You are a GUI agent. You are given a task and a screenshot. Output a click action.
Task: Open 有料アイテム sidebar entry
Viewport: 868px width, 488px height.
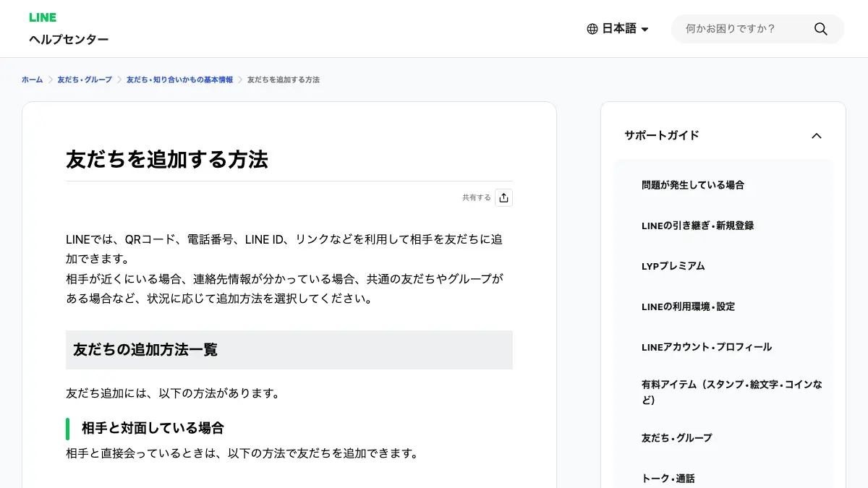(x=732, y=392)
